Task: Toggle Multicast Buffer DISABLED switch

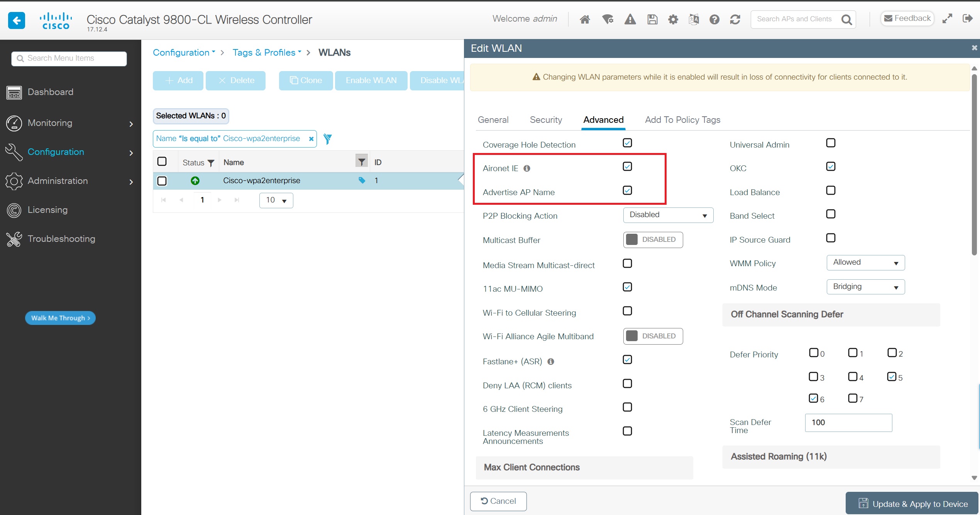Action: 653,240
